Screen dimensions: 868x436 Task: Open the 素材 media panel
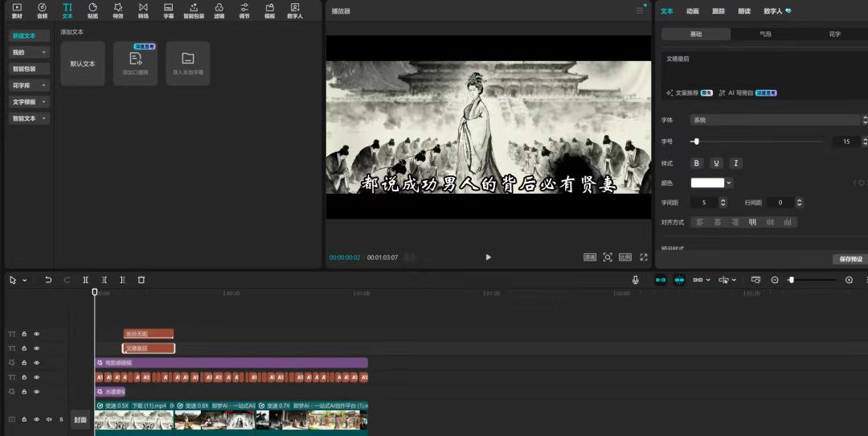point(17,10)
